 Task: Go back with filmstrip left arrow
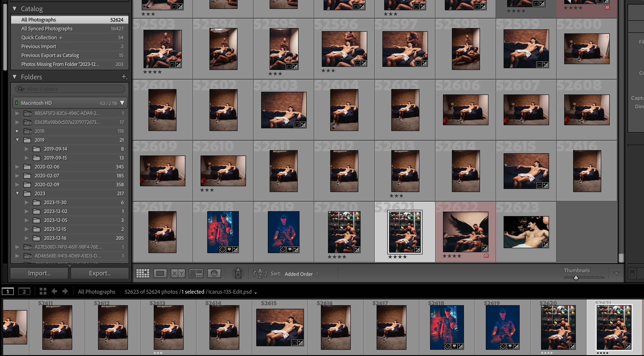tap(54, 291)
